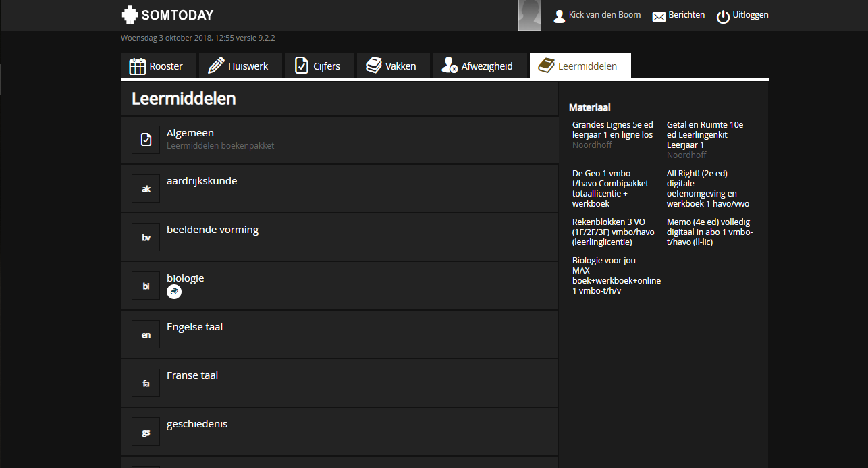
Task: Open All Right! (2e ed) material
Action: pos(708,188)
